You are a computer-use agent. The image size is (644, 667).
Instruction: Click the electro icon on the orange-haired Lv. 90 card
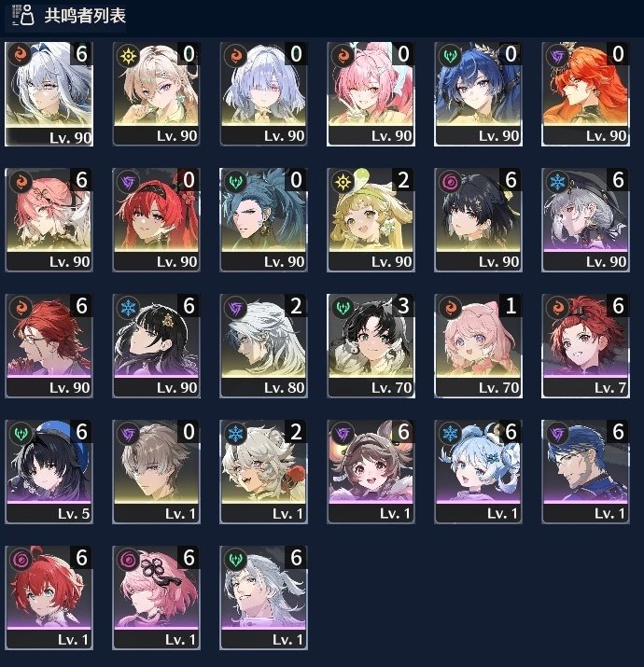coord(557,56)
